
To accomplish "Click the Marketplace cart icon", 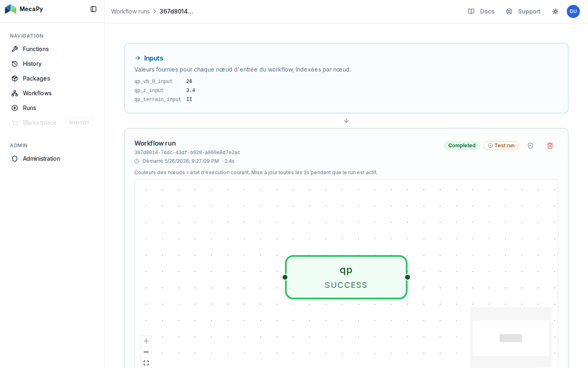I will pos(15,123).
